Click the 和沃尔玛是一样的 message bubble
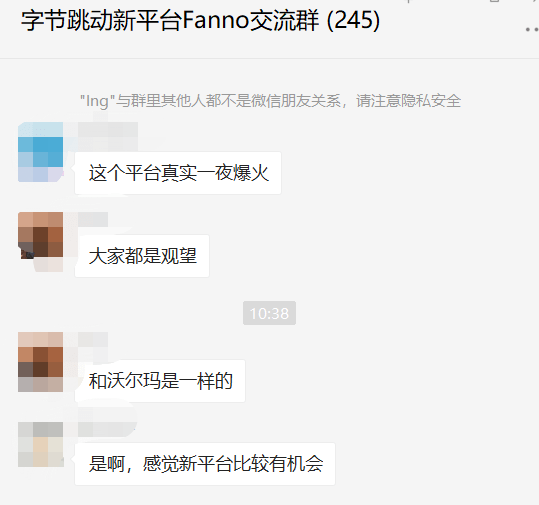Viewport: 539px width, 505px height. (x=160, y=381)
